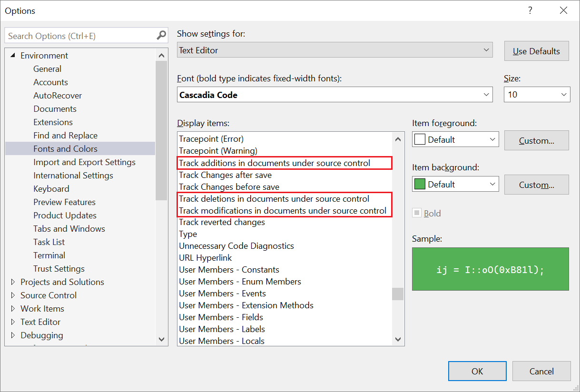The image size is (580, 392).
Task: Cancel the Options dialog
Action: (x=541, y=371)
